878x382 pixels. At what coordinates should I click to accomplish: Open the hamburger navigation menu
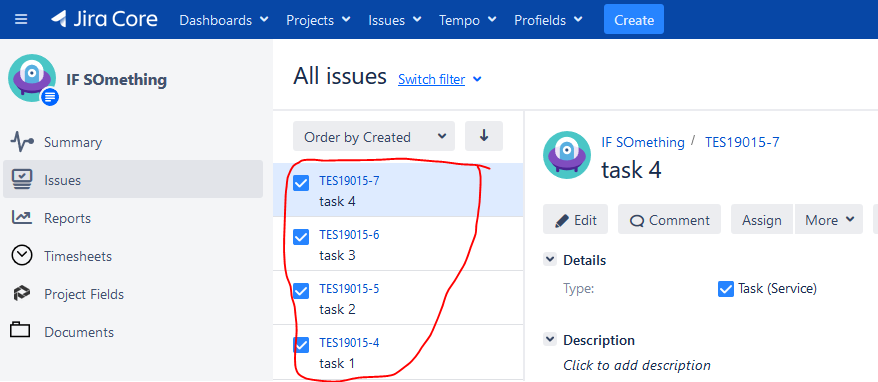[x=21, y=20]
